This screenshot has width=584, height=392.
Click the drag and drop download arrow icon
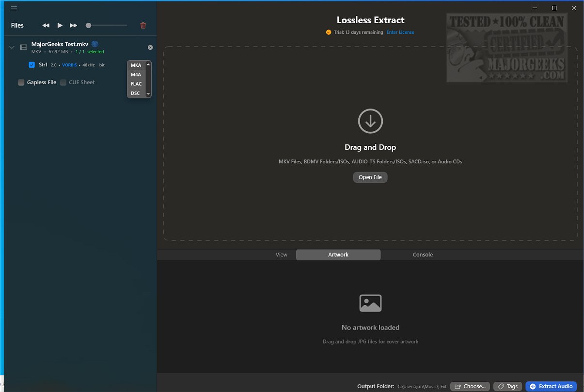pyautogui.click(x=370, y=121)
